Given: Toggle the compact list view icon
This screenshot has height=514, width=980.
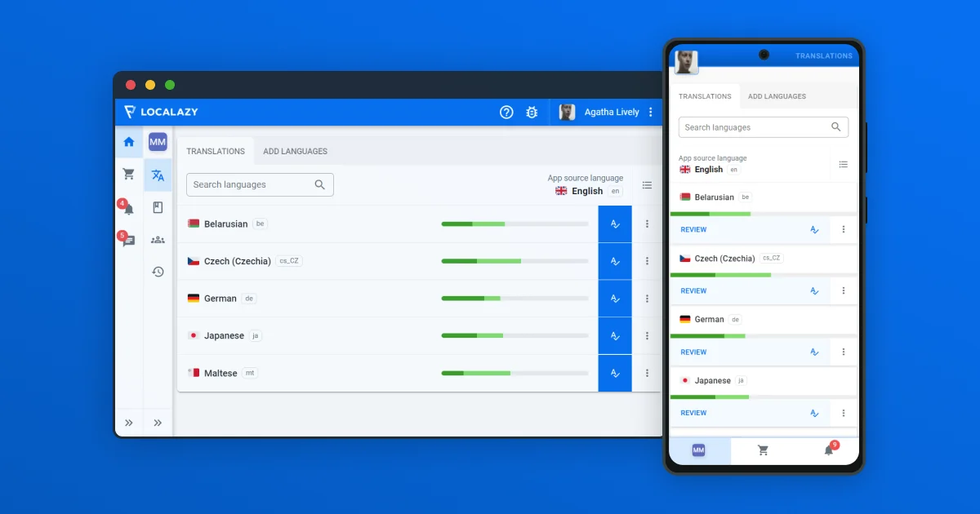Looking at the screenshot, I should pyautogui.click(x=647, y=184).
